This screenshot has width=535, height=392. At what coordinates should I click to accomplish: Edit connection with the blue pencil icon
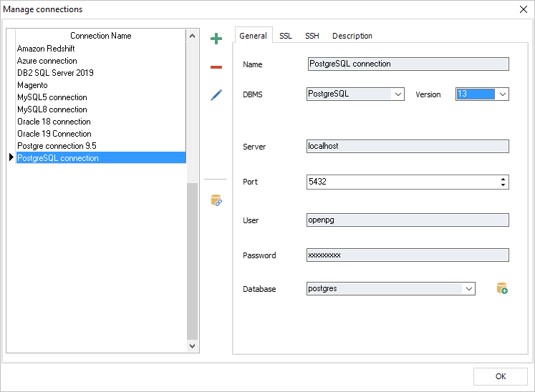(x=216, y=95)
